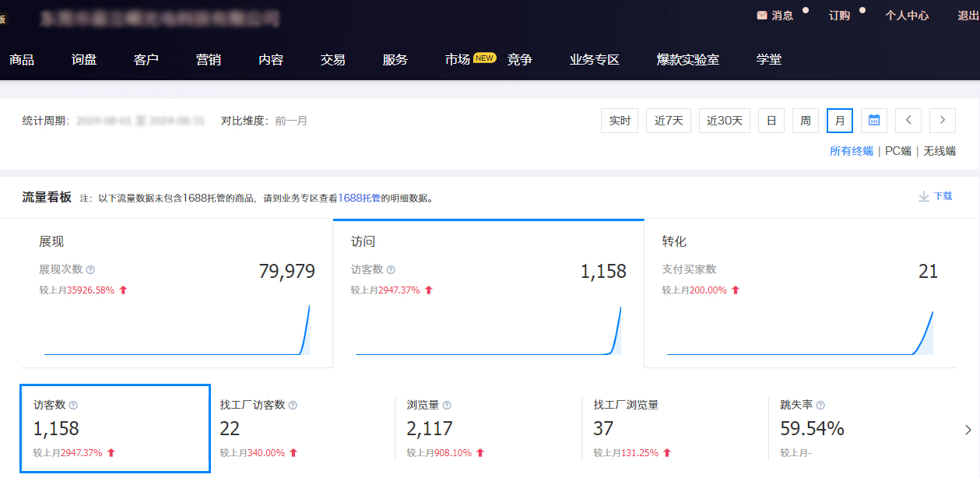
Task: Open 消息 messages with envelope icon
Action: 775,16
